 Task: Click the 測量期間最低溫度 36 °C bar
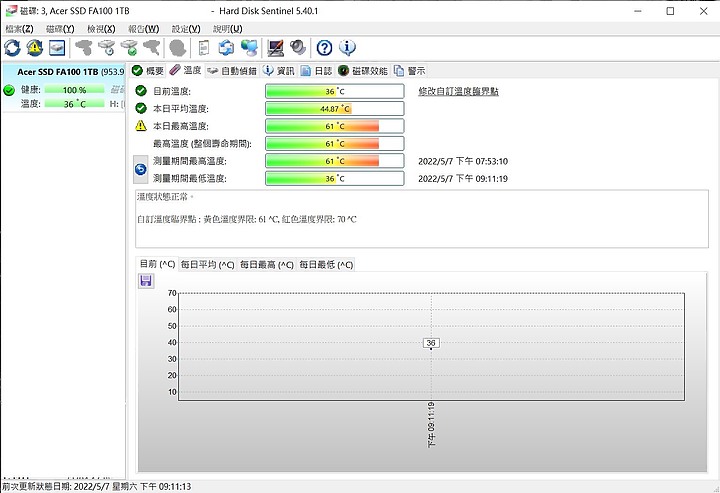pyautogui.click(x=335, y=179)
